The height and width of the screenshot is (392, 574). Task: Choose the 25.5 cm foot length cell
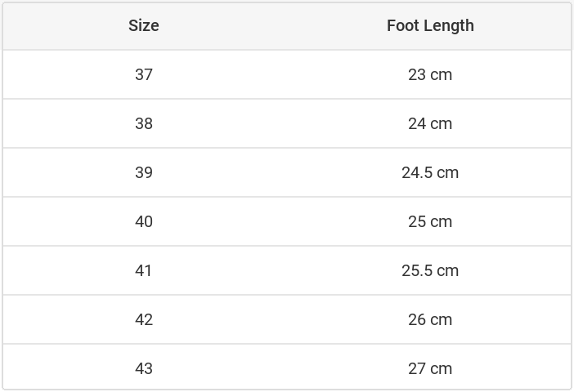(x=430, y=270)
